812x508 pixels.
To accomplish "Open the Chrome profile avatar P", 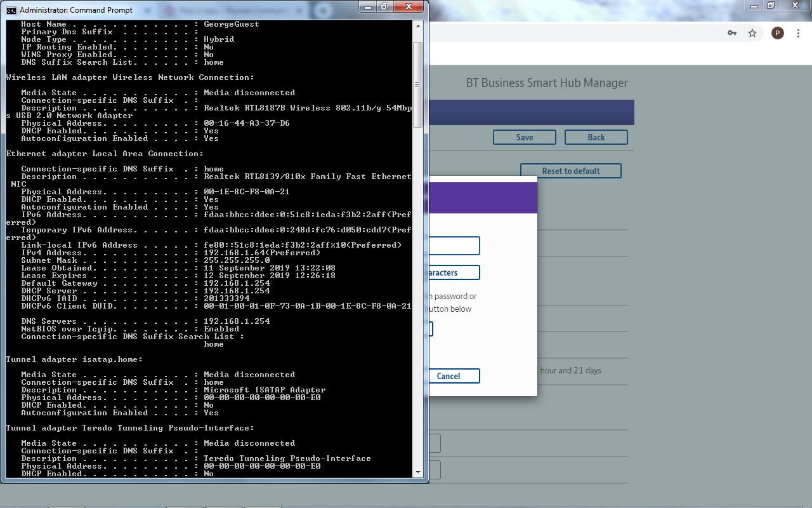I will (778, 33).
